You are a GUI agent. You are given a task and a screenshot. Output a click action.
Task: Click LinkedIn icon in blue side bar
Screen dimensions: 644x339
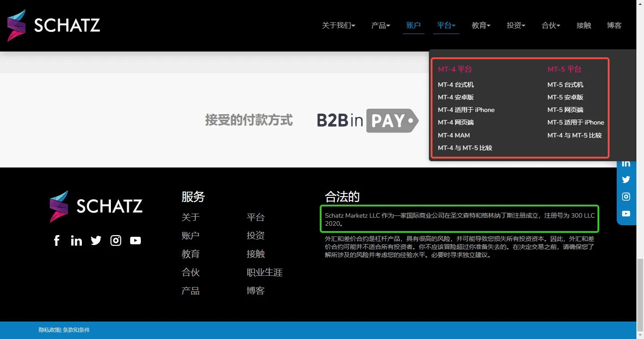(626, 163)
